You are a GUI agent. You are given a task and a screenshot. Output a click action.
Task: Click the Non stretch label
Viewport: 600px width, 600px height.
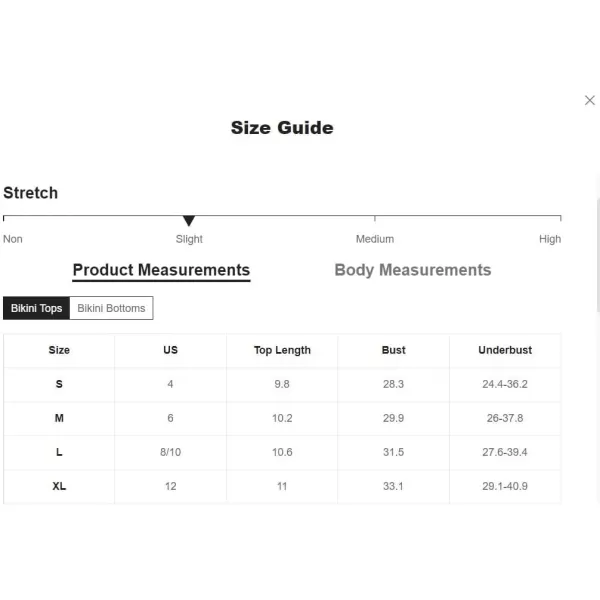(x=13, y=239)
